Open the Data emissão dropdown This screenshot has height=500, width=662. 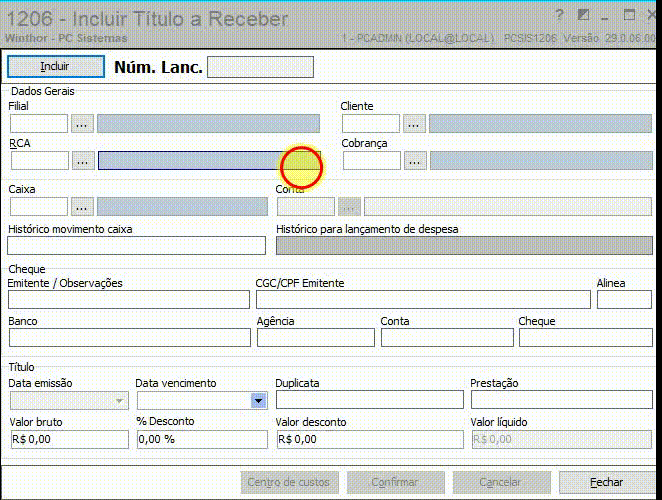click(119, 400)
